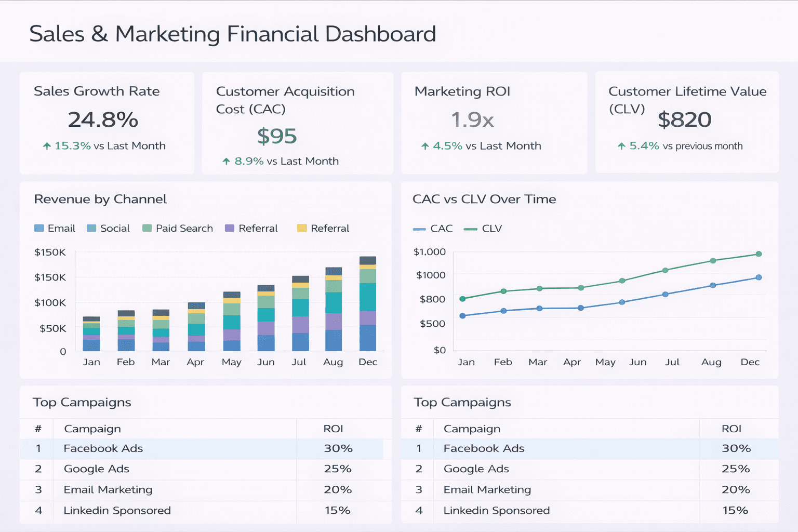Click the ROI column header in right table

pyautogui.click(x=732, y=429)
